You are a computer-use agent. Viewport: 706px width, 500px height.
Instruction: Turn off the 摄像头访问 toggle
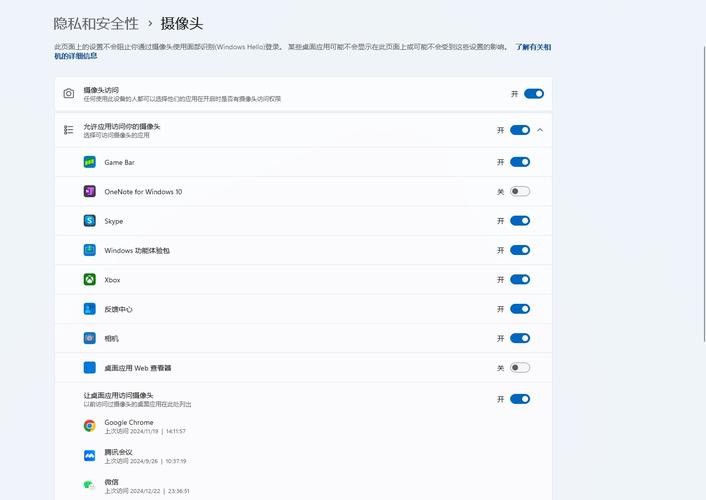534,94
